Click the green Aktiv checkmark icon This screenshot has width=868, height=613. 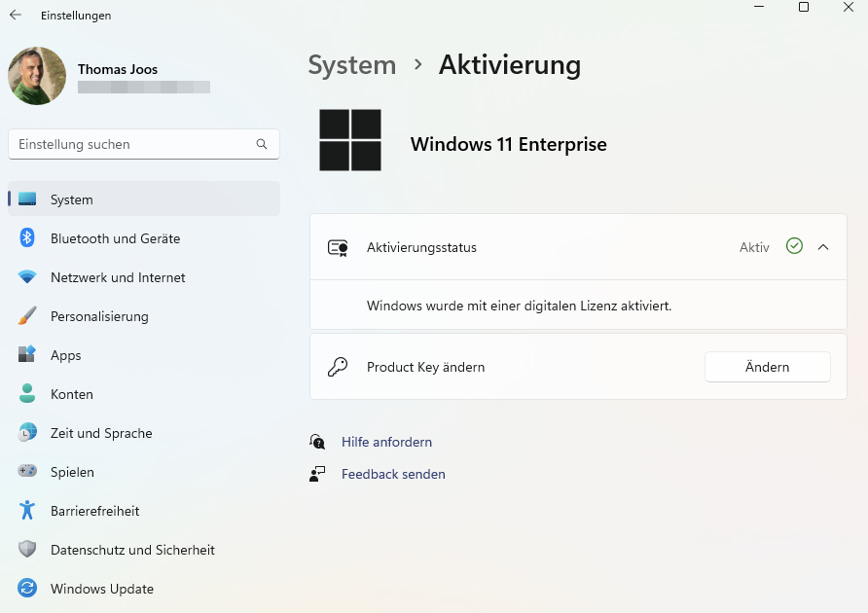[x=794, y=247]
